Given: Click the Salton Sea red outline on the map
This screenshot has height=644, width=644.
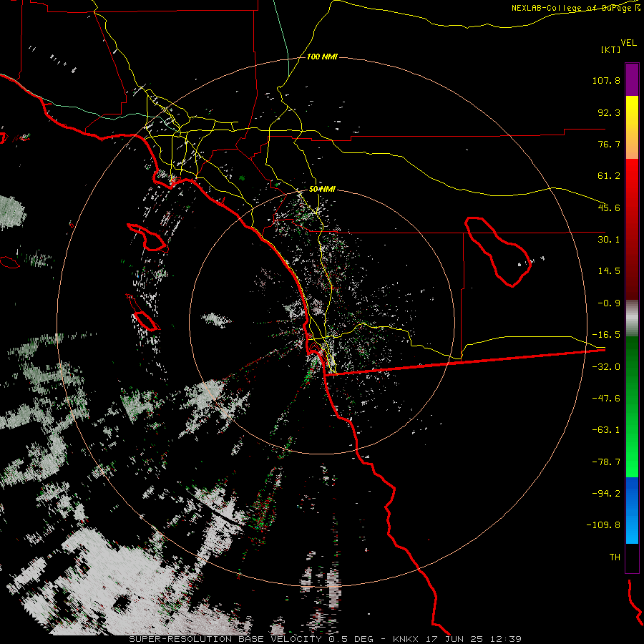Looking at the screenshot, I should point(497,251).
